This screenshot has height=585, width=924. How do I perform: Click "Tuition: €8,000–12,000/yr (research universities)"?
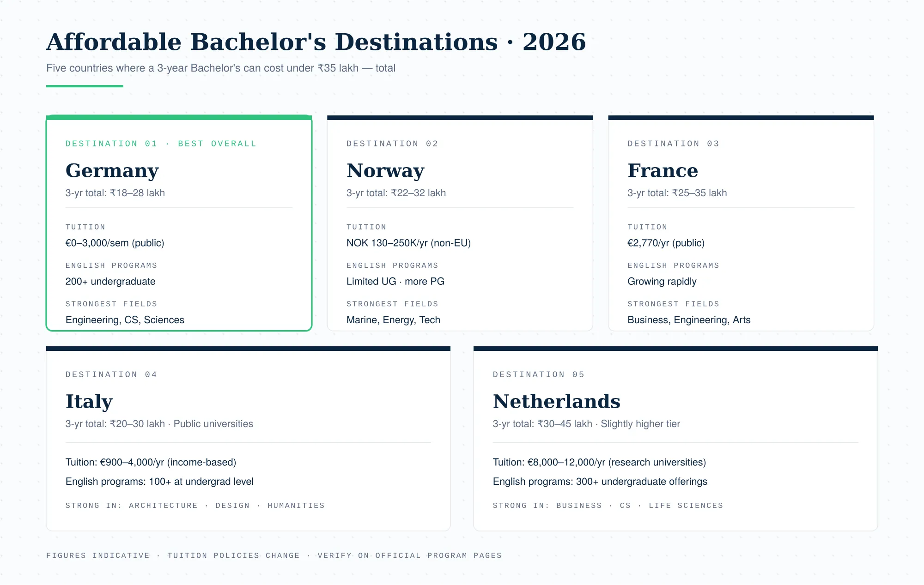coord(599,462)
